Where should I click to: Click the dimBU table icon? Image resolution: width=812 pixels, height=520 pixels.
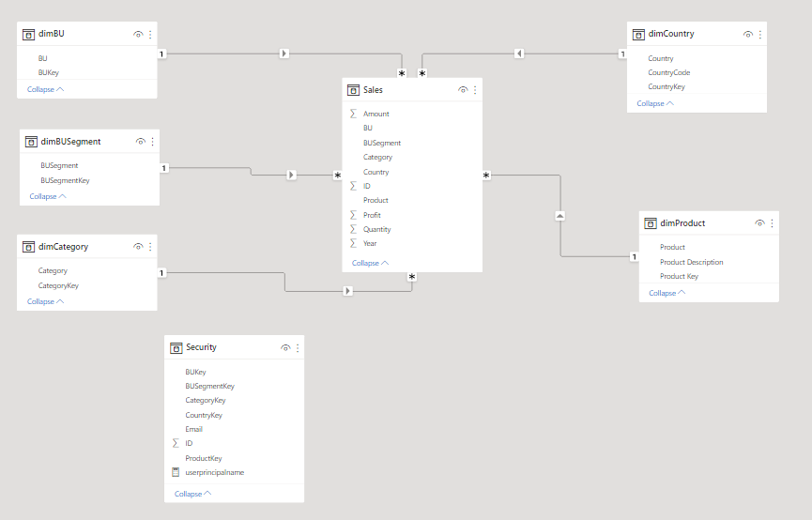[28, 35]
